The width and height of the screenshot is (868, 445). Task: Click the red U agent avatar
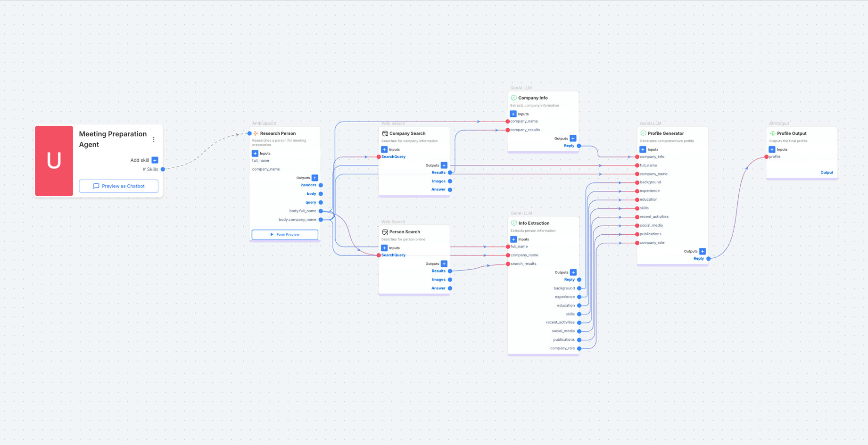pos(54,161)
